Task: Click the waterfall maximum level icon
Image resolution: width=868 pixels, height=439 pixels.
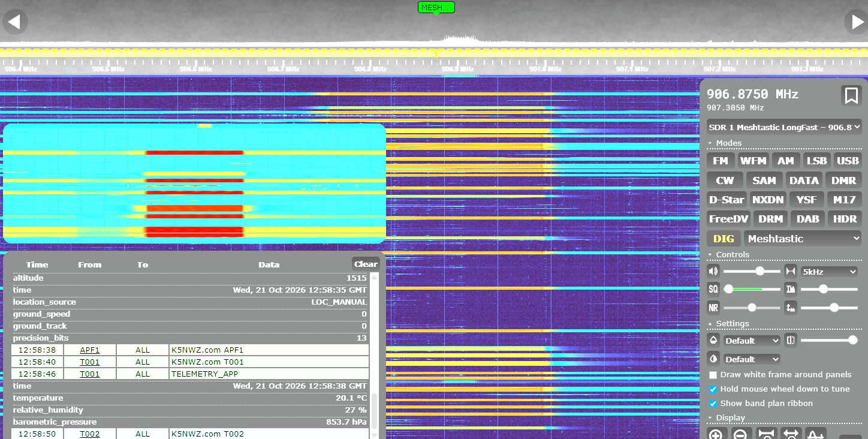Action: (791, 308)
